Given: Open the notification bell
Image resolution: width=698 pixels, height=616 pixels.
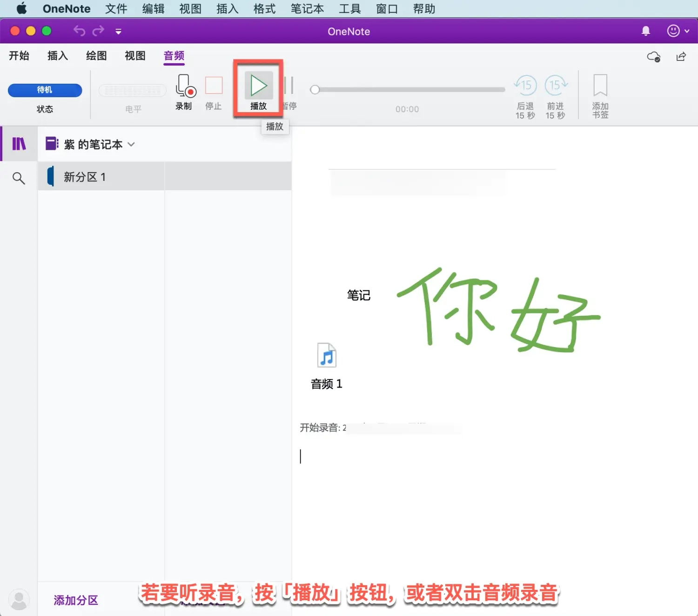Looking at the screenshot, I should click(x=645, y=31).
